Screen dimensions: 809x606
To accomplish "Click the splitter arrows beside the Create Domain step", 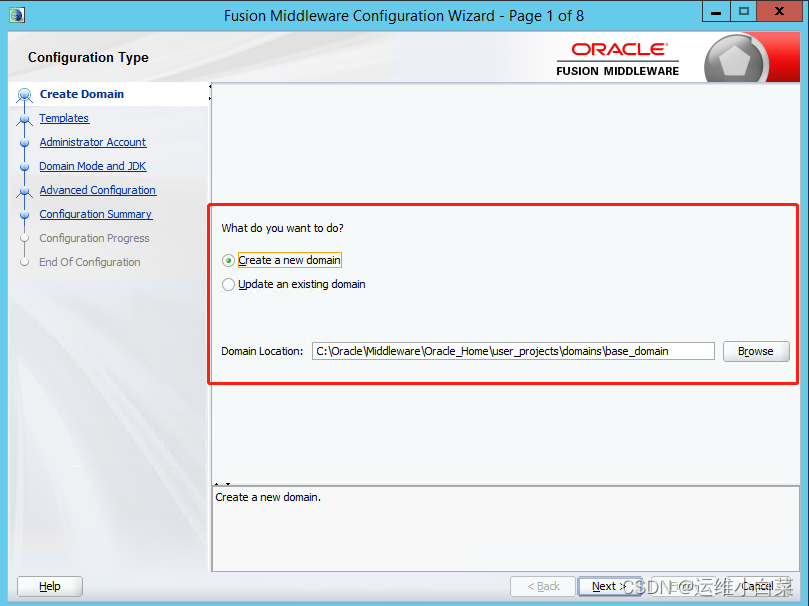I will point(210,92).
